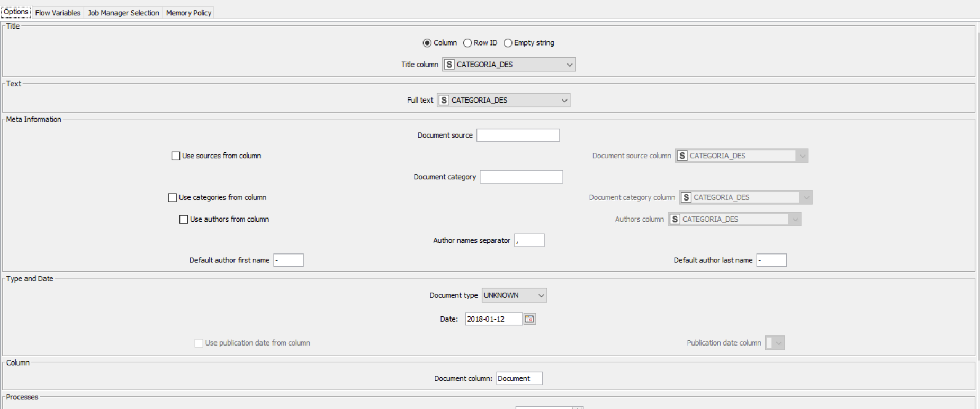Expand the Full text column dropdown
Screen dimensions: 980x409
[504, 101]
